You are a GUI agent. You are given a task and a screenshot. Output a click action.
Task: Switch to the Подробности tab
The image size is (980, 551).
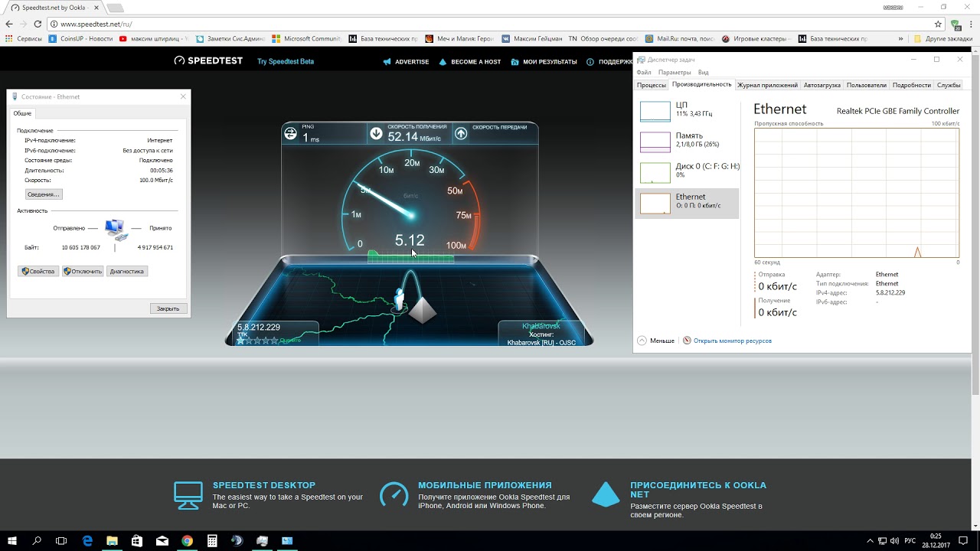[x=912, y=85]
